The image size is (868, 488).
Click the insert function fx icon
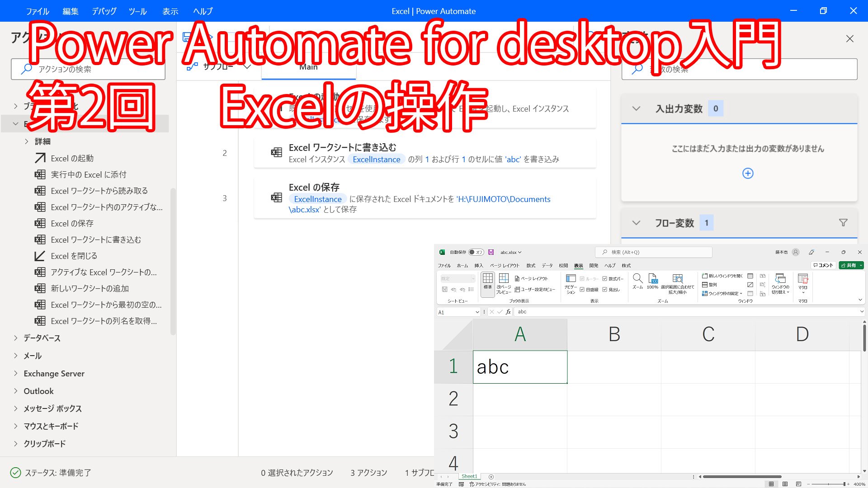click(x=508, y=312)
